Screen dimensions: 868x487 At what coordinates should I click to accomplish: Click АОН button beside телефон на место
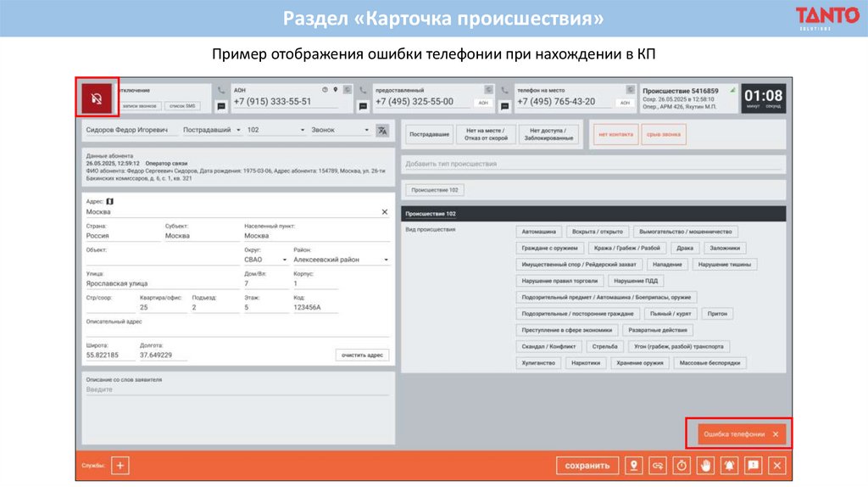tap(625, 103)
